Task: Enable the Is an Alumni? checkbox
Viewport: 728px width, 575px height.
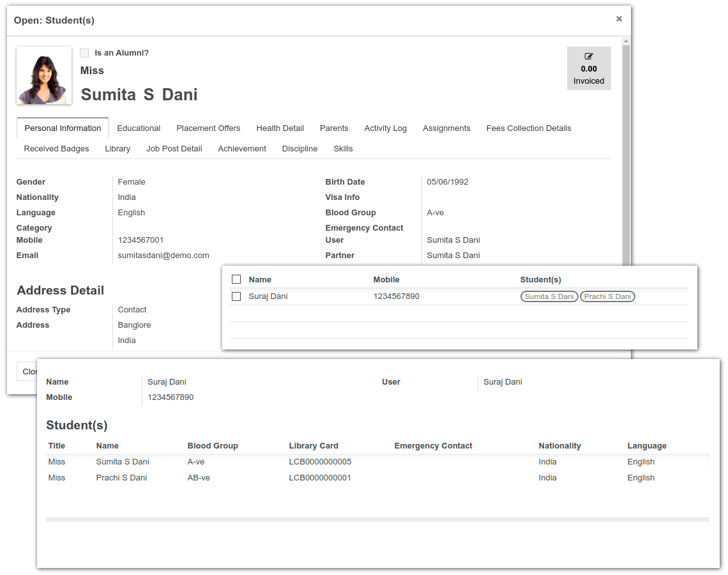Action: tap(84, 53)
